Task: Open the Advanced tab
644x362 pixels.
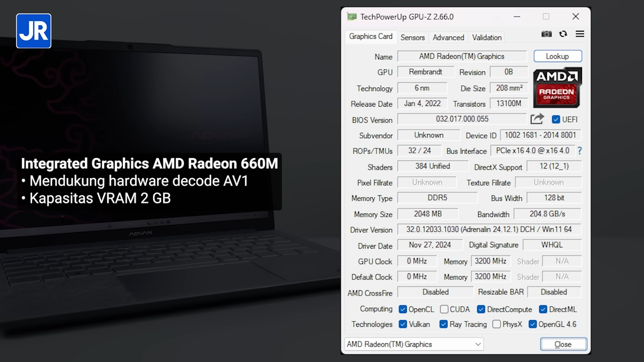Action: pos(448,37)
